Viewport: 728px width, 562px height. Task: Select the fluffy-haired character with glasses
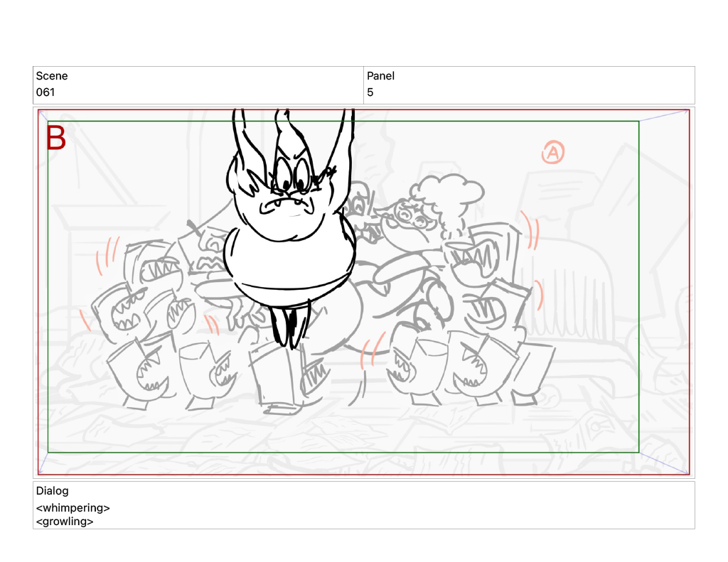pyautogui.click(x=419, y=213)
